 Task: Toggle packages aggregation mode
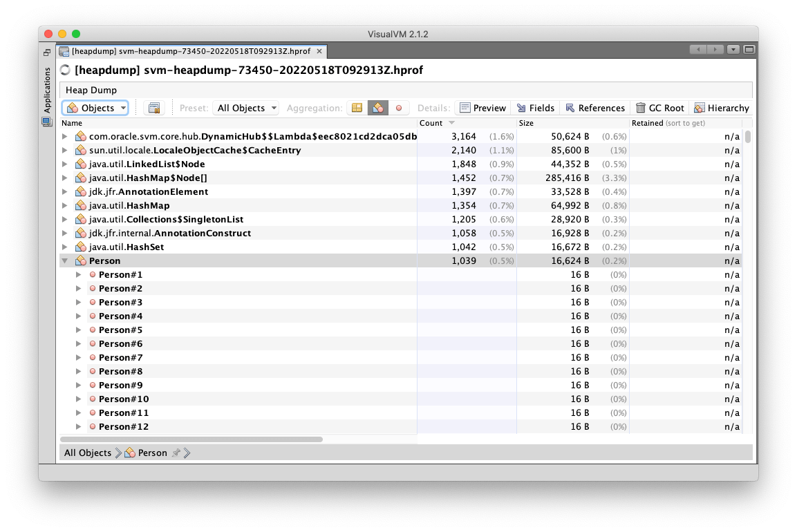pos(356,108)
